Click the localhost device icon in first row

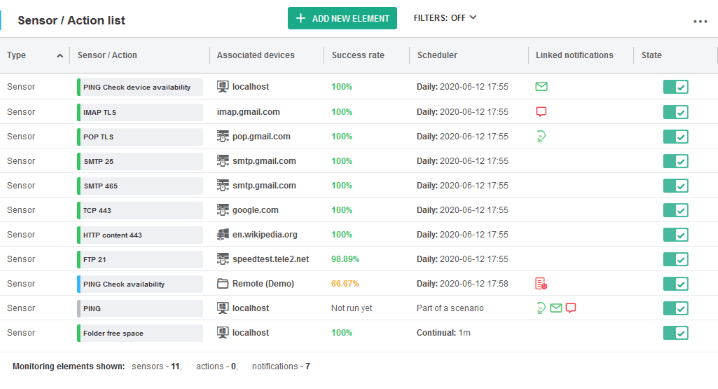click(223, 86)
